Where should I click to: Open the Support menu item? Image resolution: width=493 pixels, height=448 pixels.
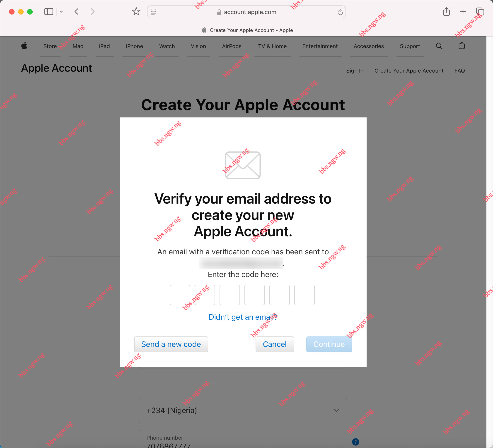pos(410,46)
